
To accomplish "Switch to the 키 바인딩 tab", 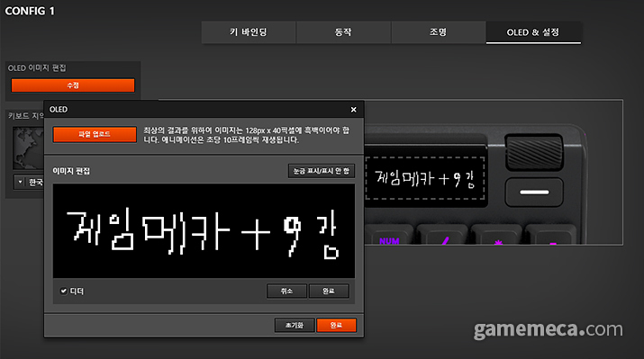I will pos(249,32).
